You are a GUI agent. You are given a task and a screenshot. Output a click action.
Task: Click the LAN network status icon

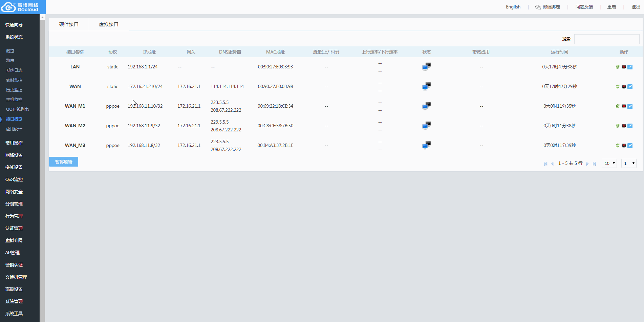click(x=427, y=67)
